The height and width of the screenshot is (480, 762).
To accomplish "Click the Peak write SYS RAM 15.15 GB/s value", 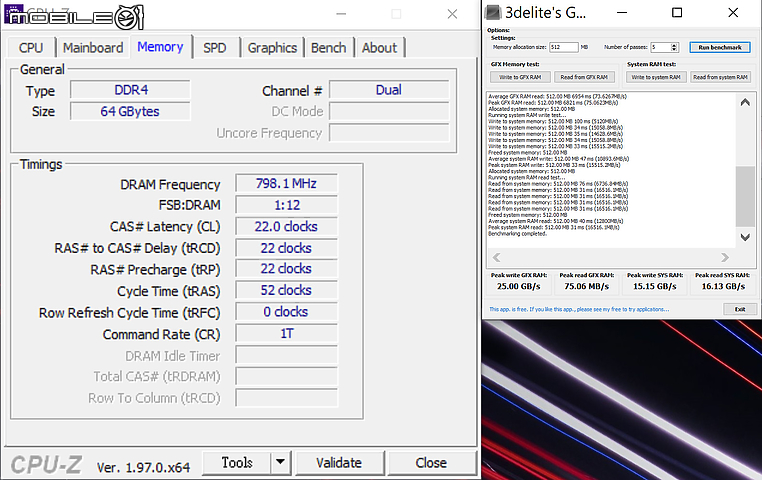I will point(655,286).
